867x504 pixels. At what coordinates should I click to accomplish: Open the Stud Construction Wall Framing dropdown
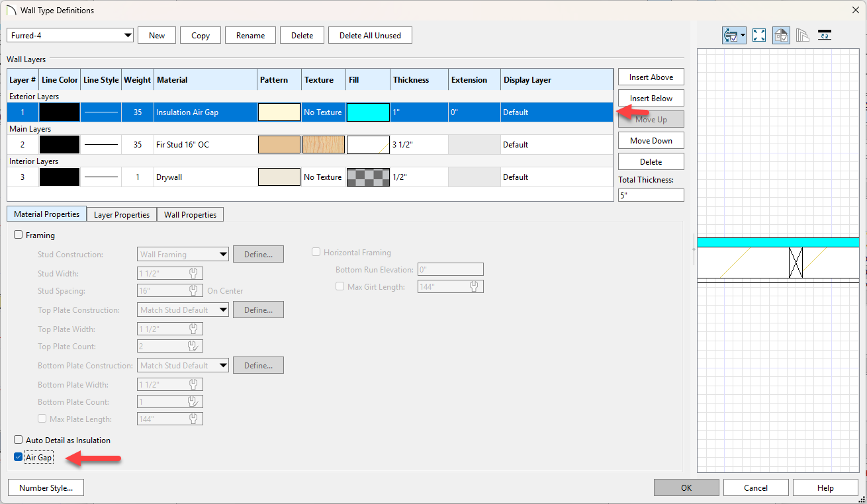click(183, 254)
